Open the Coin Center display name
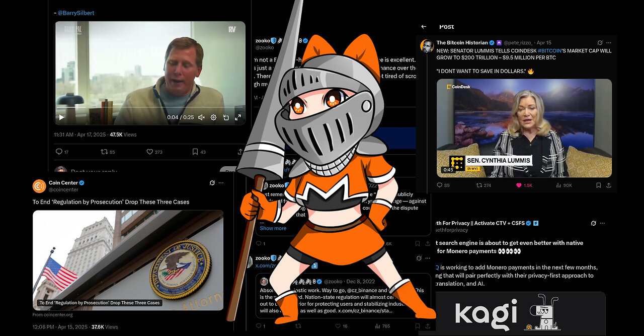644x336 pixels. 62,182
